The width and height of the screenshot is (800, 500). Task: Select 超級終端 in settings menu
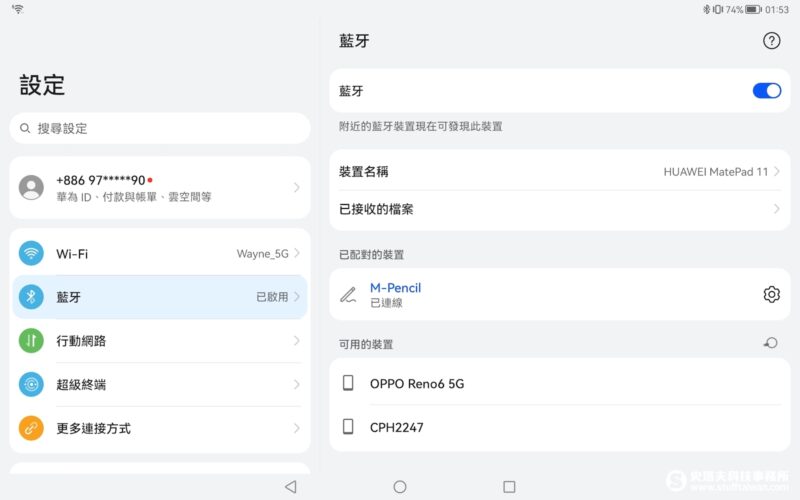[x=160, y=385]
